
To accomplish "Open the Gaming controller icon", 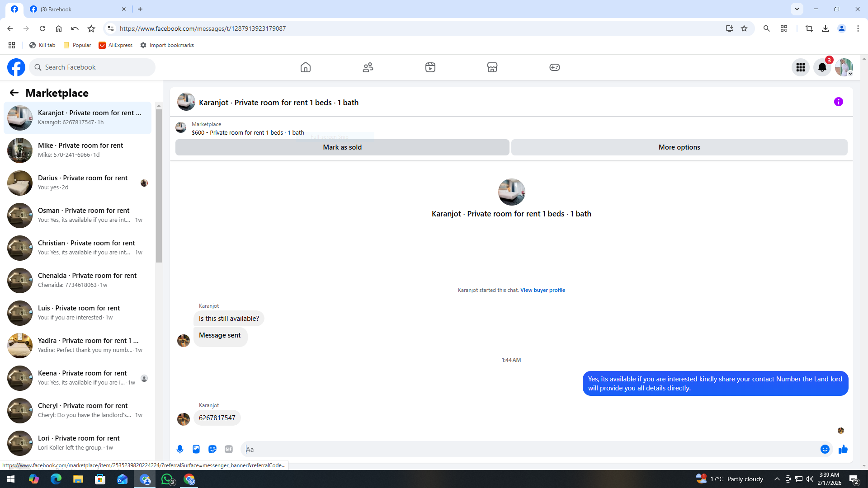I will (x=555, y=67).
